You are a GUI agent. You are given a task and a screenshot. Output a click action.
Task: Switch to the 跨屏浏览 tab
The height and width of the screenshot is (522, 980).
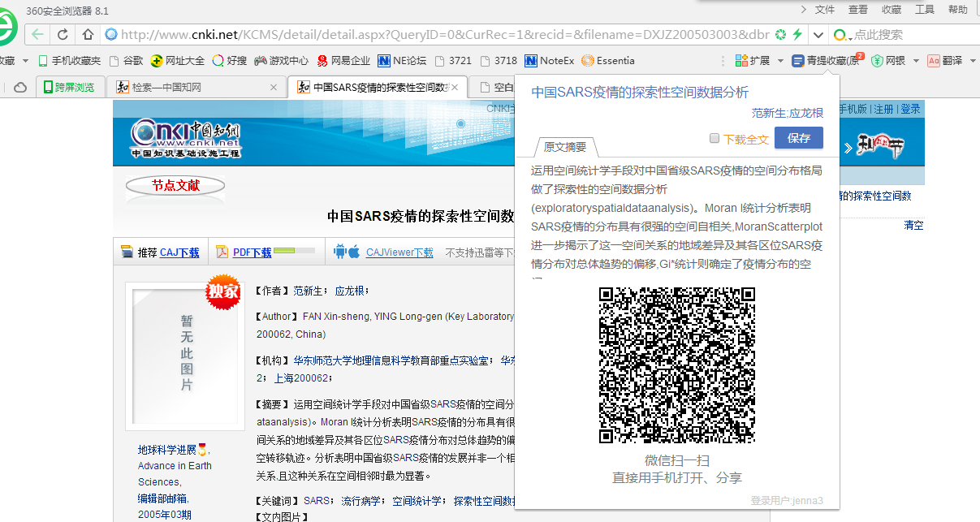[x=70, y=87]
